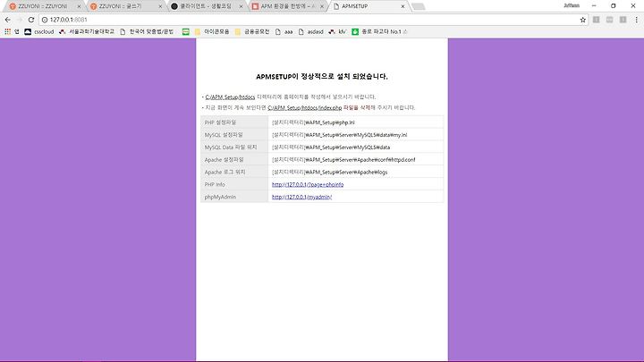Viewport: 644px width, 362px height.
Task: Open the 한국어 맞춤법/문법 bookmark
Action: tap(147, 31)
